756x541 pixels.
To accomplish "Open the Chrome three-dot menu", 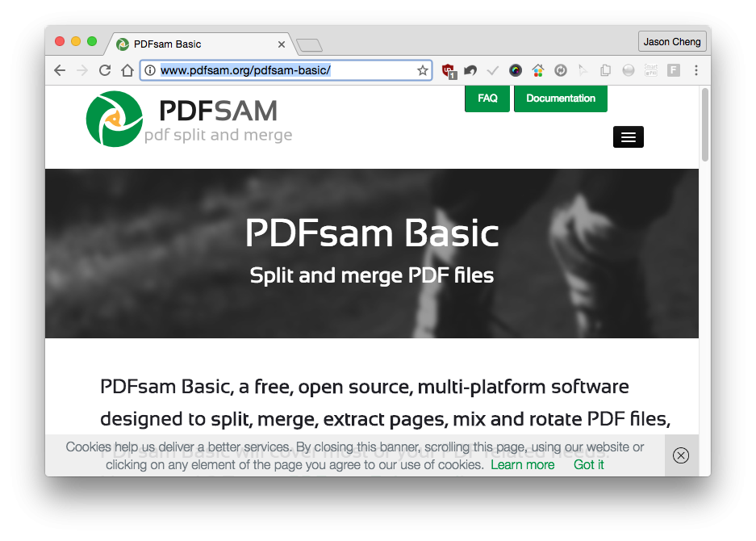I will [x=695, y=70].
